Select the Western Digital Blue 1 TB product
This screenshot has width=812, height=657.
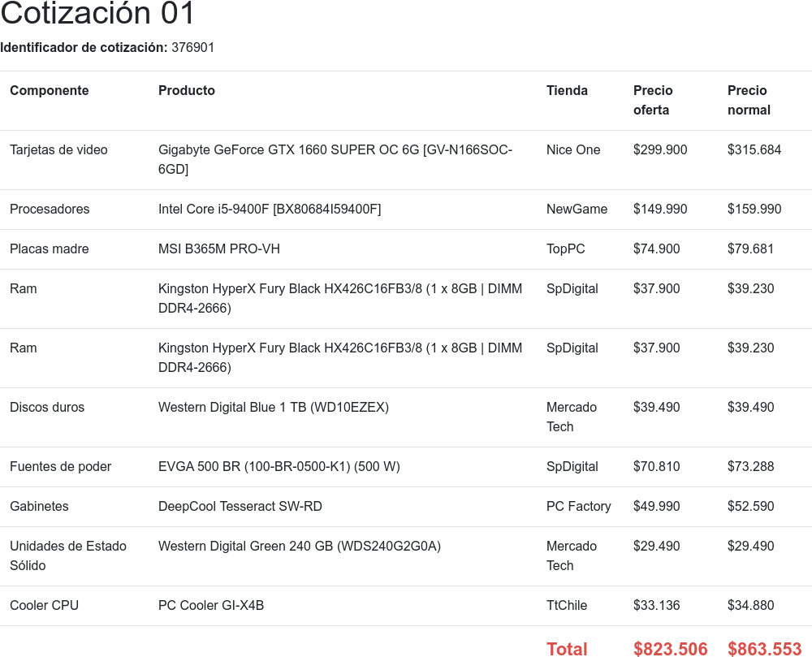[274, 408]
